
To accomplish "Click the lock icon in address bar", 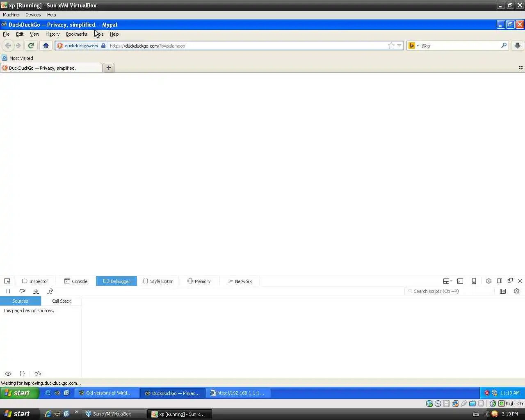I will 103,46.
